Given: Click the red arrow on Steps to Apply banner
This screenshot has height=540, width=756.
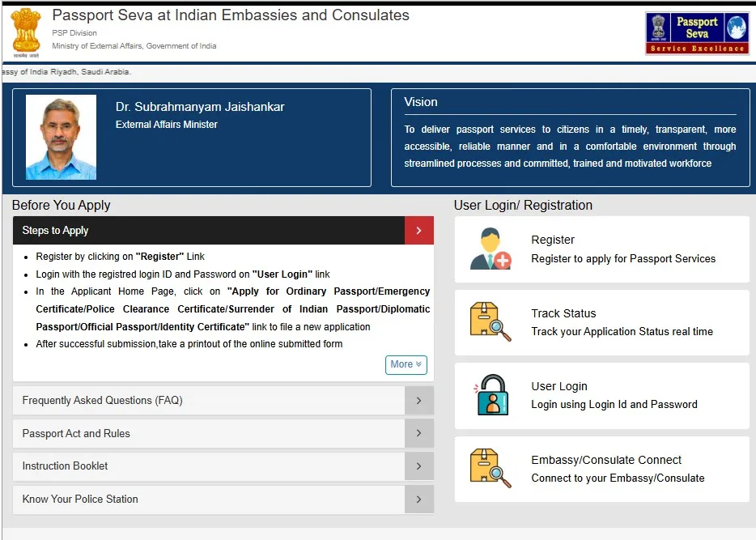Looking at the screenshot, I should coord(419,230).
